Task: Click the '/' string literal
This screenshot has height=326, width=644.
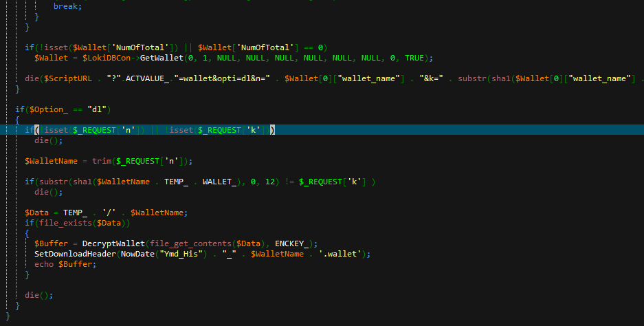Action: (109, 213)
